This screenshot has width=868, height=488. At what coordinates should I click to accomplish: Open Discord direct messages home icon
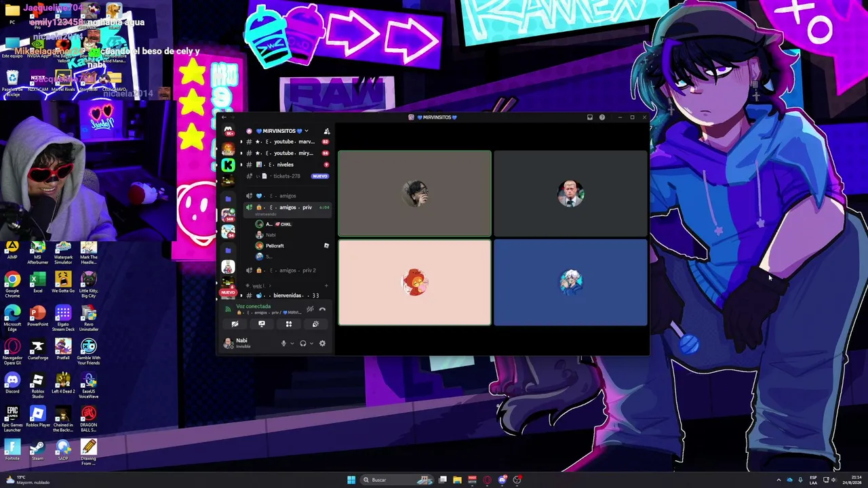(x=228, y=131)
